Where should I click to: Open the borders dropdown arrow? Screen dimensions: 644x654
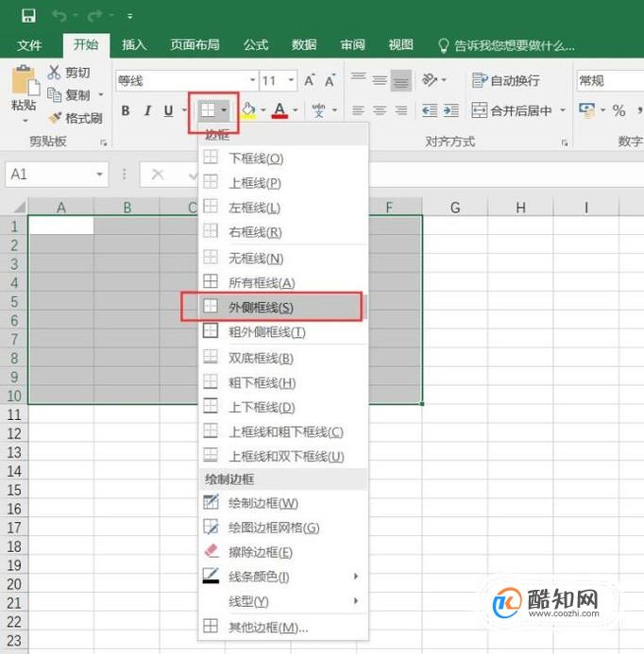(x=224, y=110)
